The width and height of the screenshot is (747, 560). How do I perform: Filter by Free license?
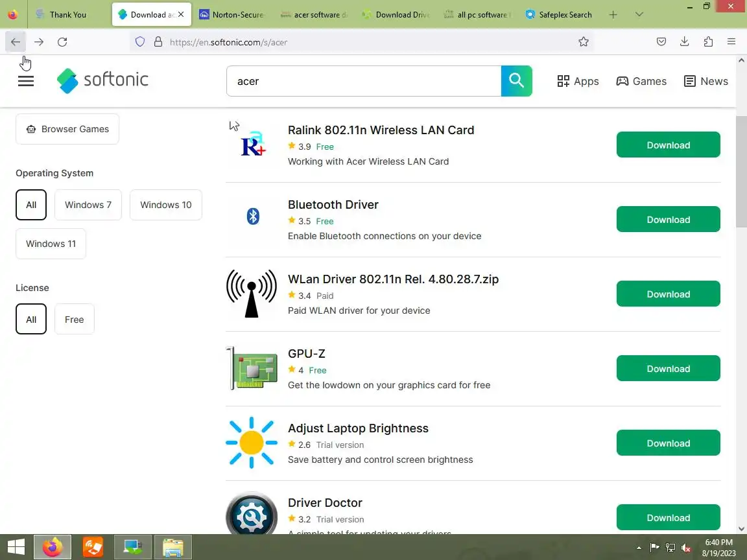pos(75,319)
